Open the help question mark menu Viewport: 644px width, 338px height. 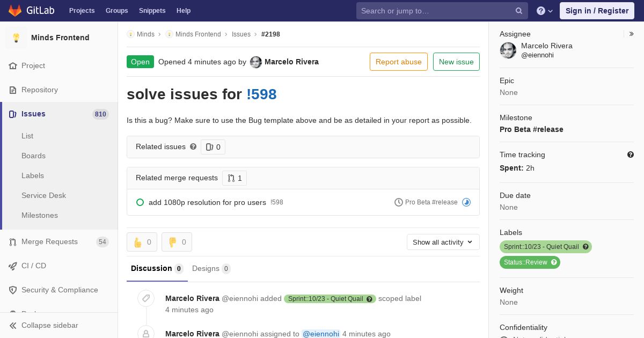click(545, 11)
